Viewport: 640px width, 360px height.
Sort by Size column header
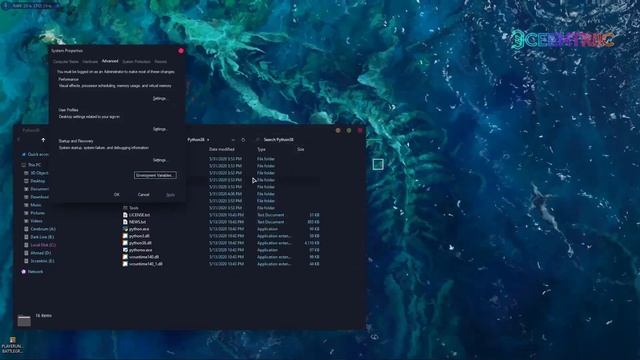click(x=300, y=149)
